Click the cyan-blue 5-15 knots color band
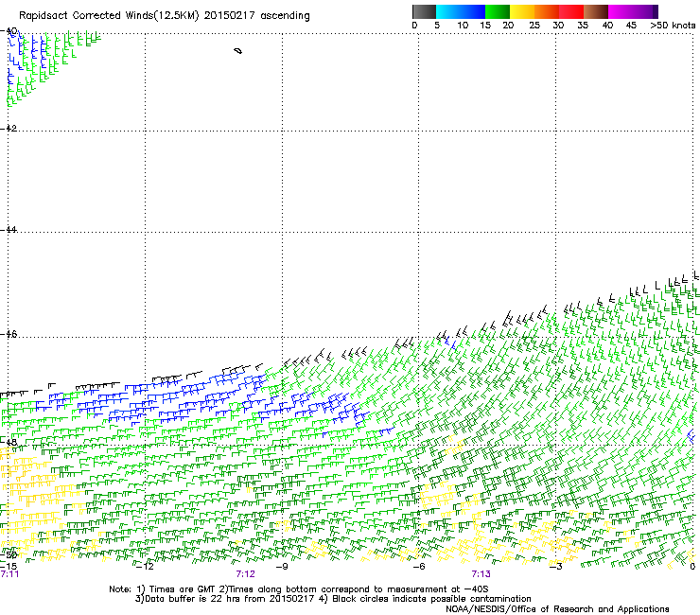The height and width of the screenshot is (615, 700). (461, 11)
